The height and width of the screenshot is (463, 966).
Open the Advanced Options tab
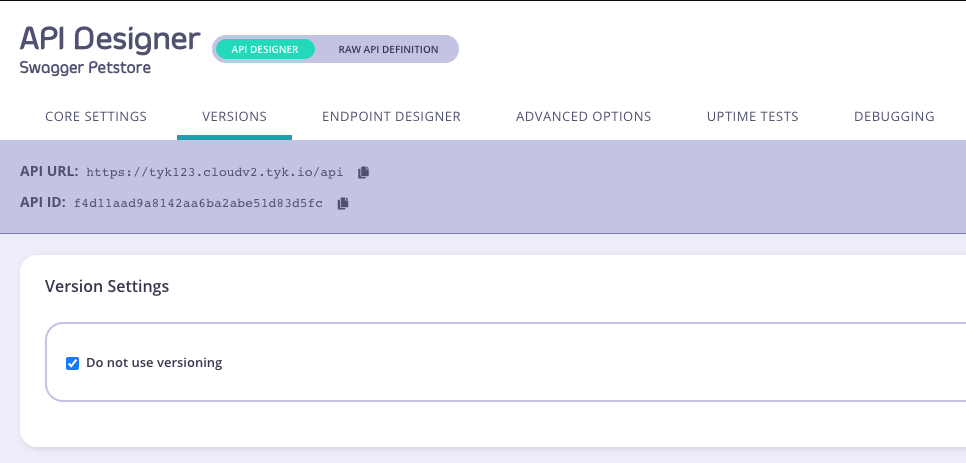[583, 117]
